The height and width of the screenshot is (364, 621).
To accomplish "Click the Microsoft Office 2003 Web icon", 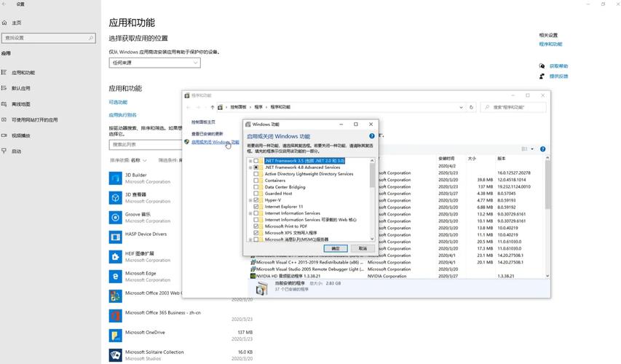I will 115,296.
